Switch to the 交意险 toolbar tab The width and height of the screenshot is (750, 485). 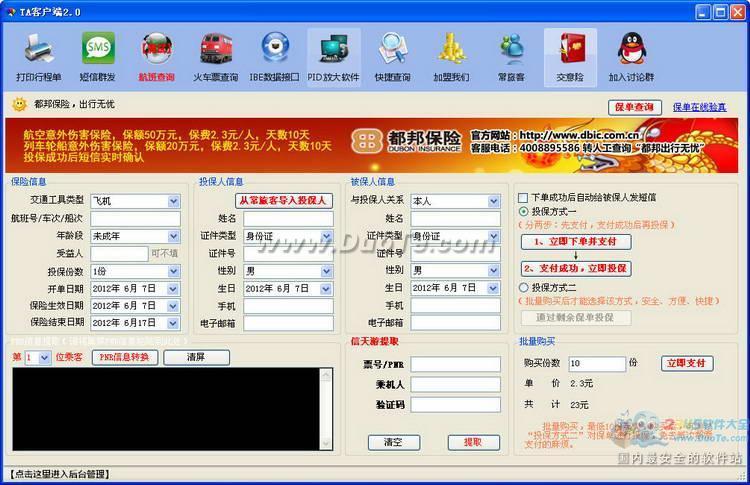pyautogui.click(x=570, y=57)
